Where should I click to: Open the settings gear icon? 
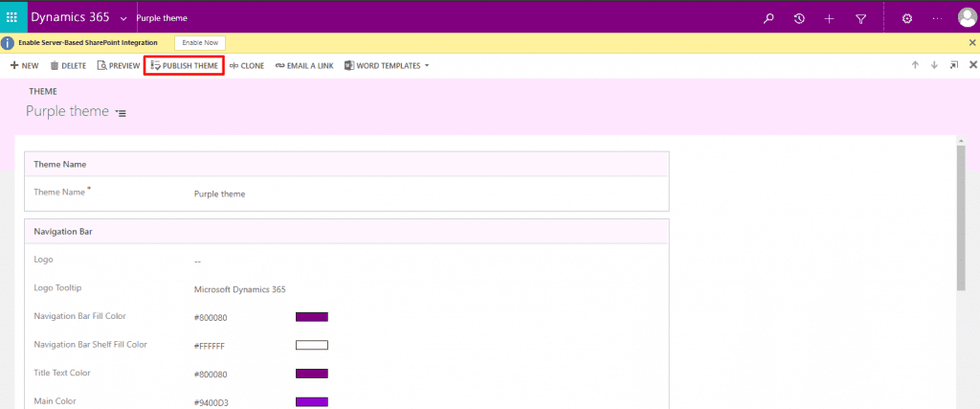(907, 18)
